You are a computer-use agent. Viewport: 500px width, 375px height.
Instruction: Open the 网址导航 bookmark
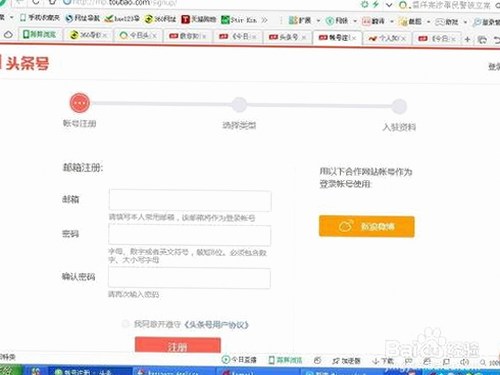pyautogui.click(x=83, y=18)
